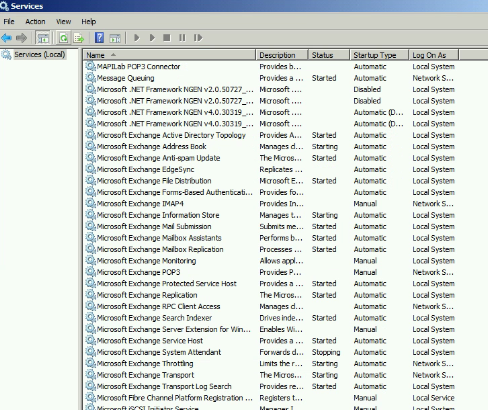Viewport: 488px width, 410px height.
Task: Click gear icon of Microsoft Exchange Replication
Action: (x=90, y=295)
